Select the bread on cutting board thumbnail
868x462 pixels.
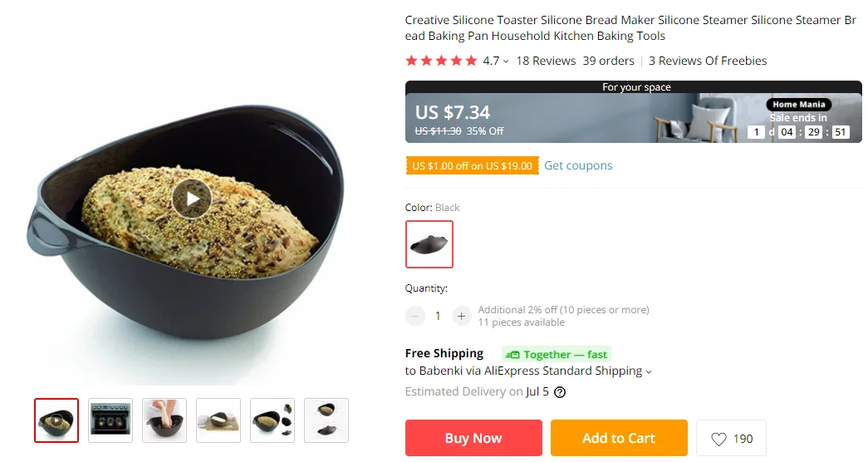coord(218,420)
